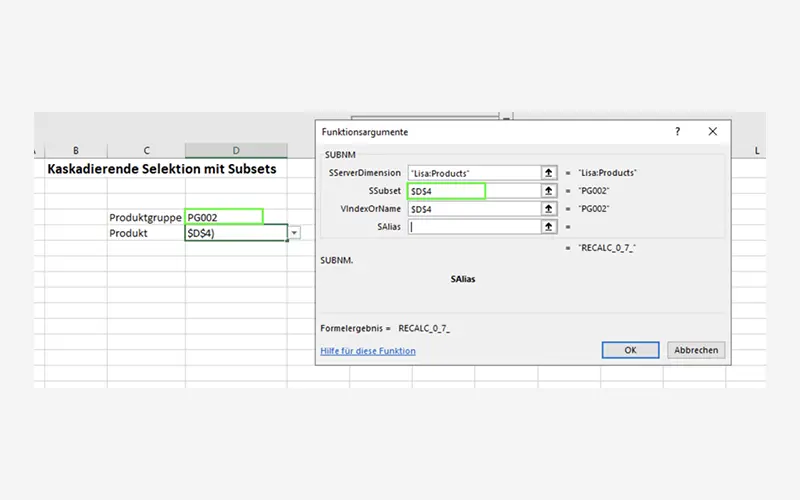This screenshot has width=800, height=500.
Task: Click range selector icon for SAlias
Action: tap(548, 227)
